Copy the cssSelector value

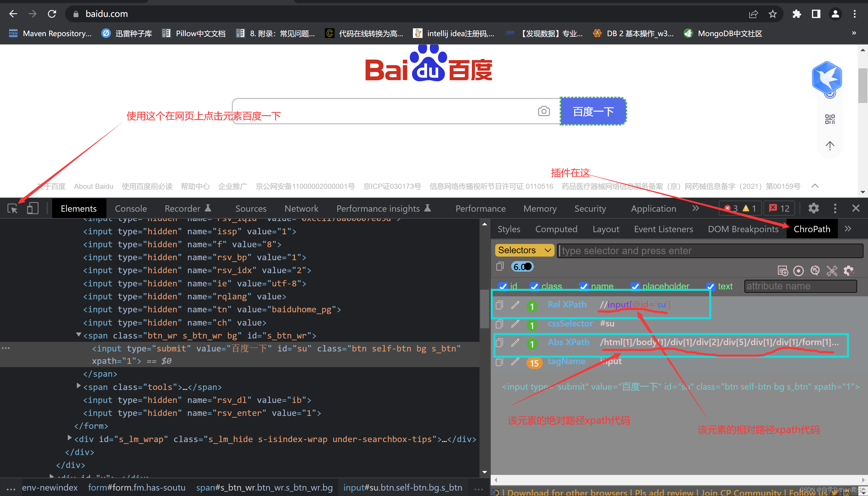coord(499,324)
